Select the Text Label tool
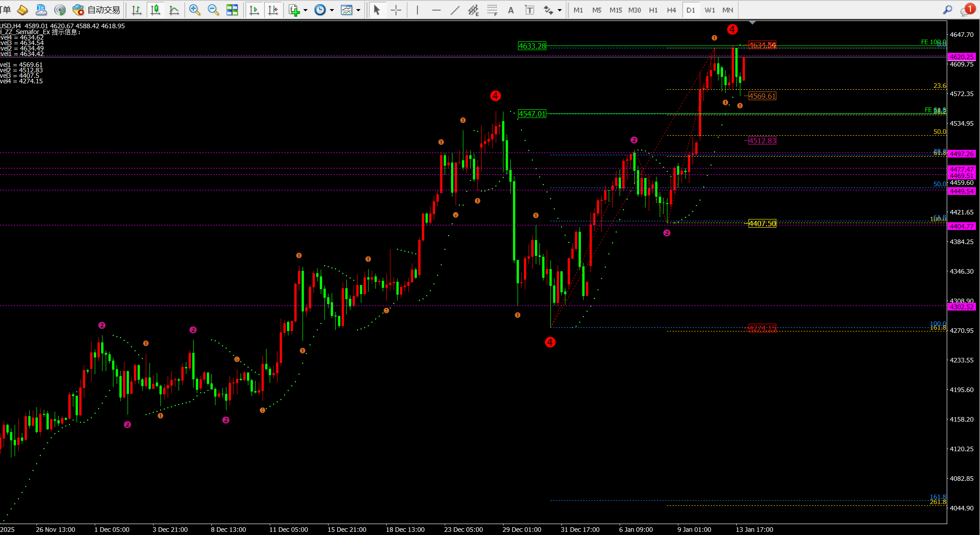Image resolution: width=980 pixels, height=535 pixels. pyautogui.click(x=529, y=10)
